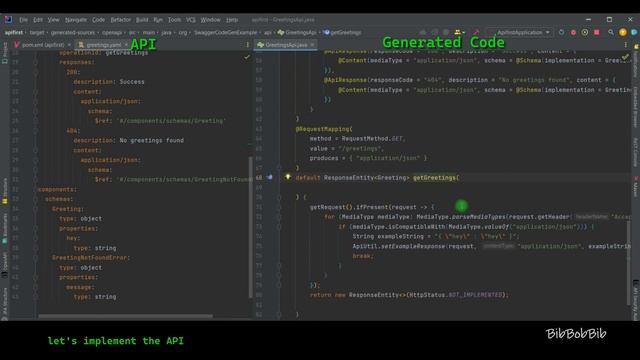Open Search Everywhere magnifier icon
The width and height of the screenshot is (640, 360).
(611, 32)
